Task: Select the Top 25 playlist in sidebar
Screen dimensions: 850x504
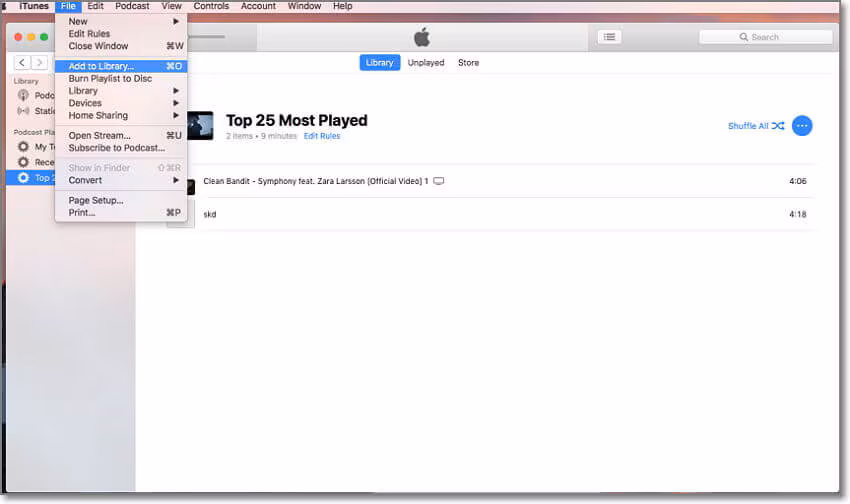Action: (31, 178)
